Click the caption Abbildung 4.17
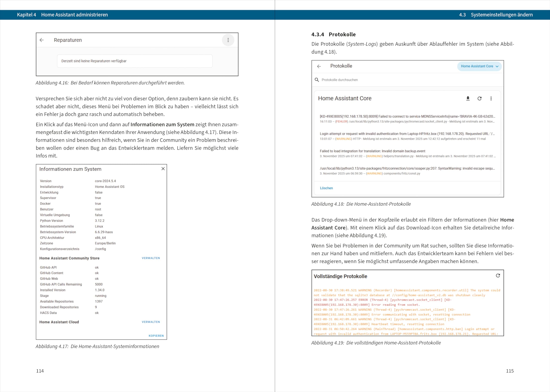This screenshot has height=392, width=550. click(x=98, y=346)
